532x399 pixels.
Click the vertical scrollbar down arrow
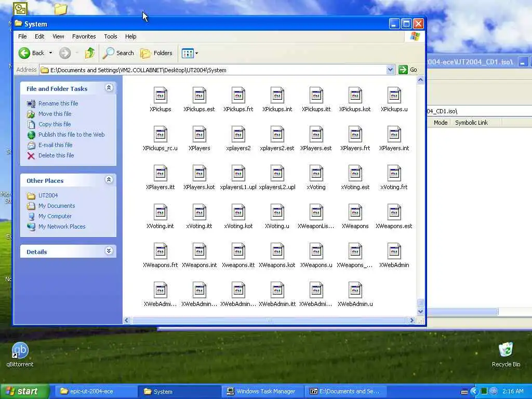(x=420, y=311)
